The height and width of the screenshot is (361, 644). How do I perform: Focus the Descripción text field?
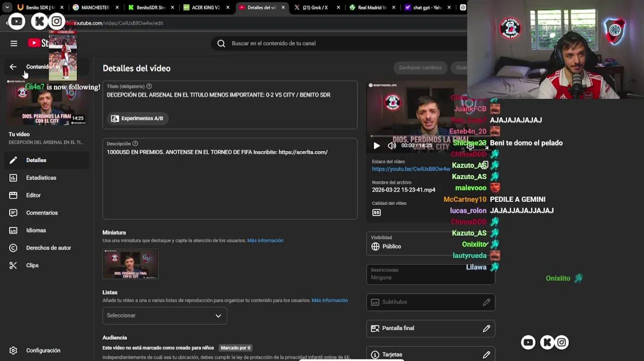click(x=230, y=179)
